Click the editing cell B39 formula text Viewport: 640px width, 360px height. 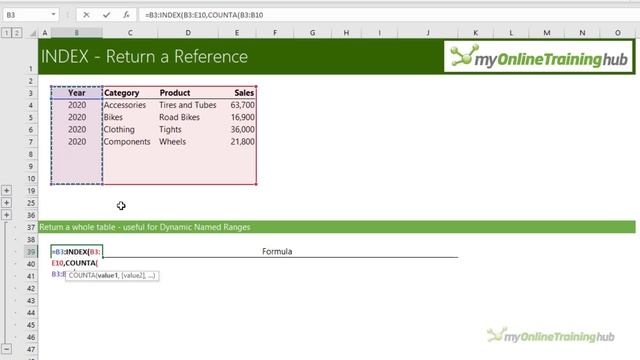point(77,252)
